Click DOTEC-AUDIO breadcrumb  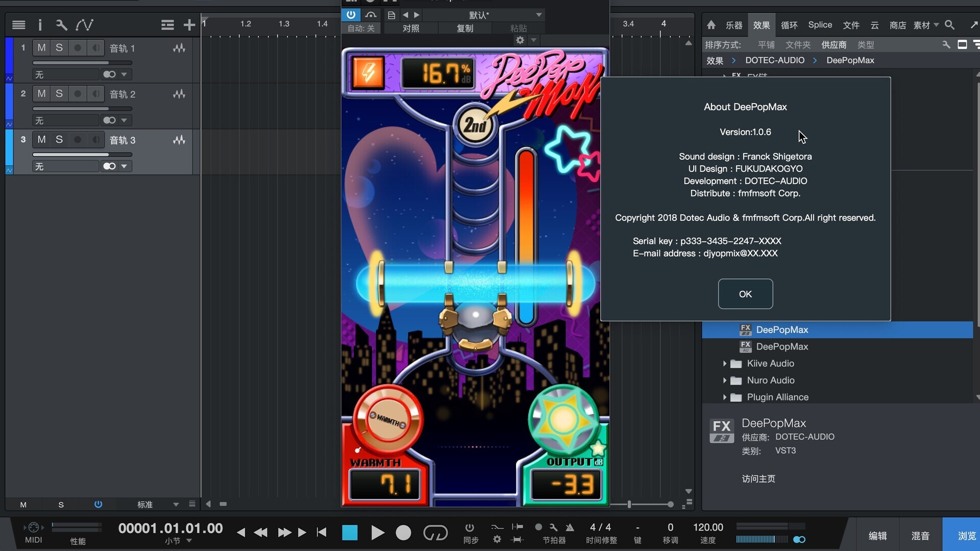click(775, 60)
